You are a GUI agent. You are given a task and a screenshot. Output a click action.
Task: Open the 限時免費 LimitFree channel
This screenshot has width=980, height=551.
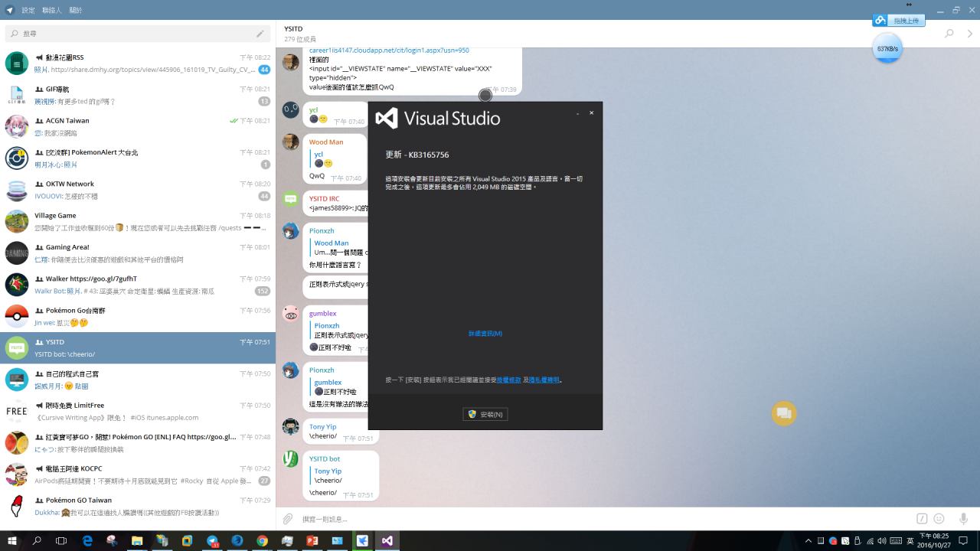[x=138, y=411]
